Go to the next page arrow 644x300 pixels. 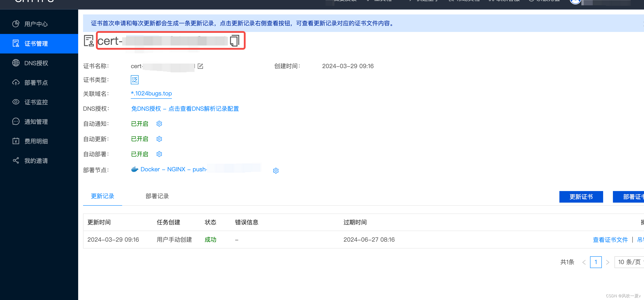[608, 262]
